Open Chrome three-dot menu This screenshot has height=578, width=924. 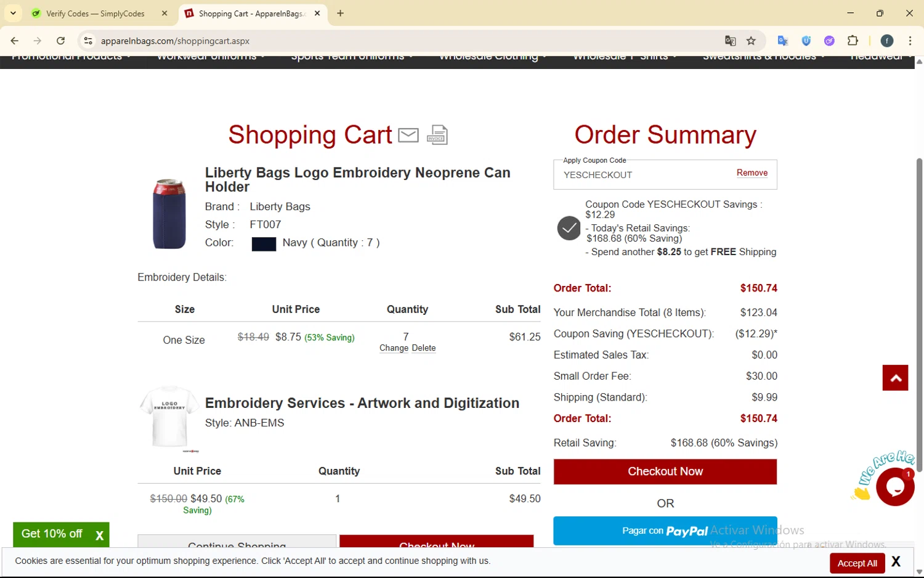[x=910, y=41]
